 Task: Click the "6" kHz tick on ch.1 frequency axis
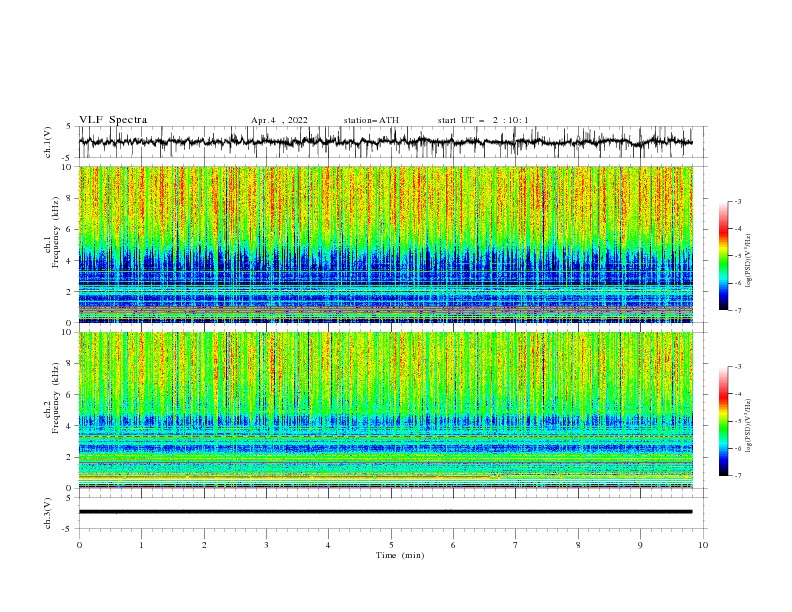[x=69, y=229]
